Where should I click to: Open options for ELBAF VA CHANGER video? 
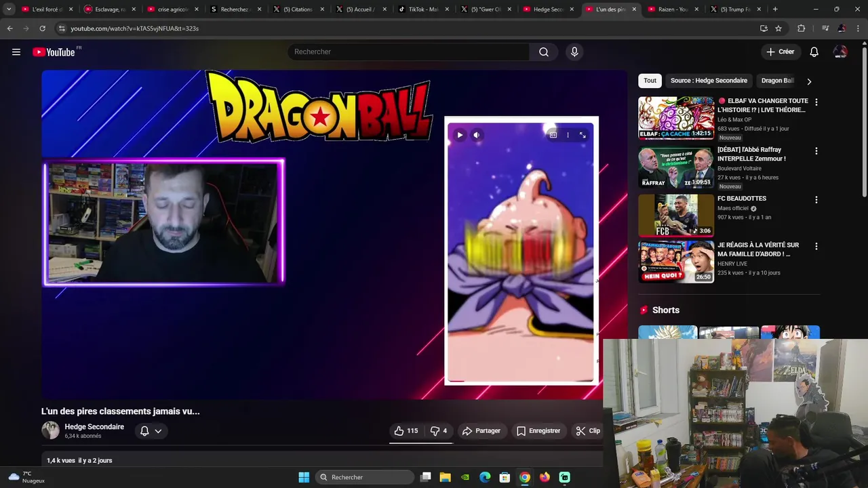point(816,102)
